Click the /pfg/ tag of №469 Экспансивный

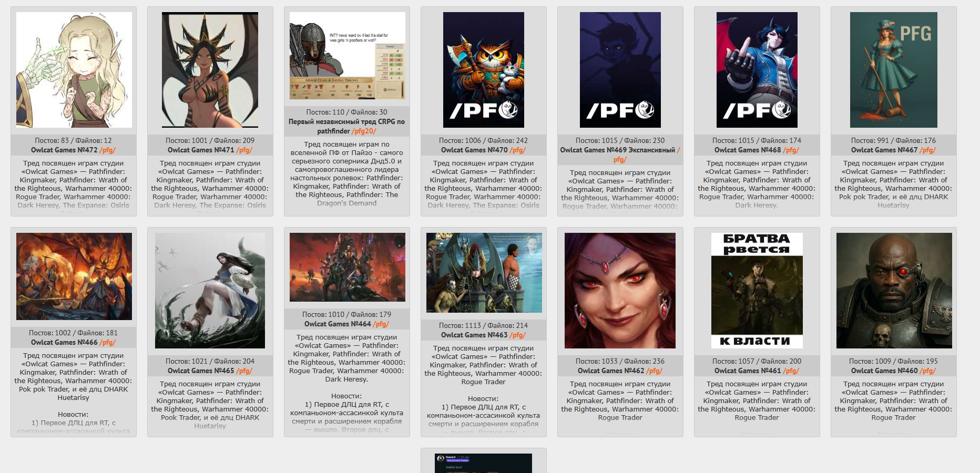[x=620, y=159]
